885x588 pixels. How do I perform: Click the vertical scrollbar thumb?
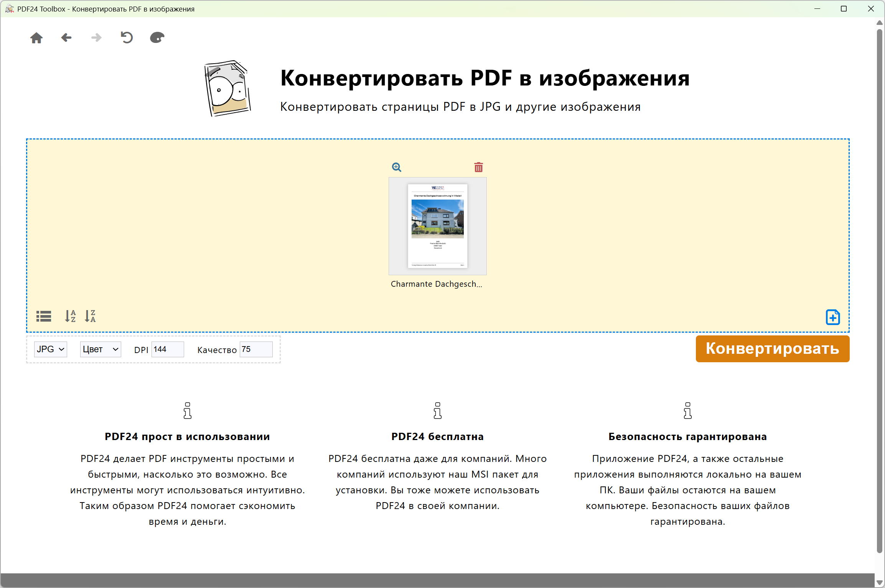coord(880,291)
